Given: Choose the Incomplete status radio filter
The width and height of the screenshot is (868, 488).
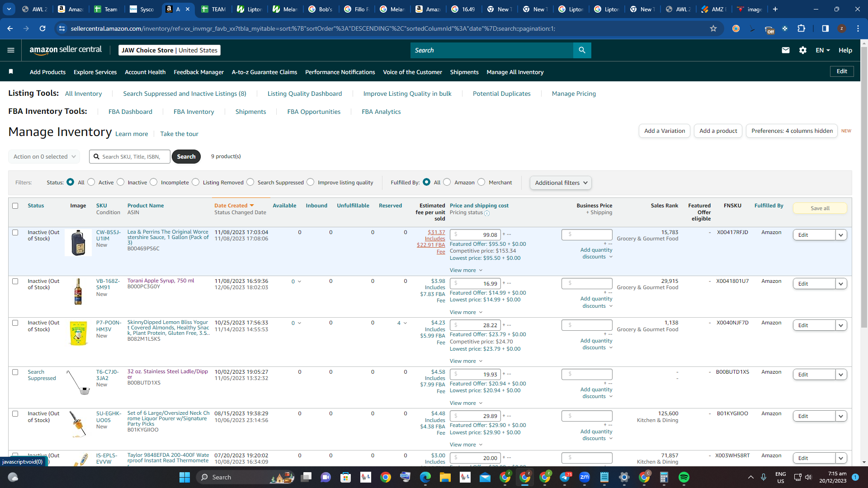Looking at the screenshot, I should click(x=154, y=182).
